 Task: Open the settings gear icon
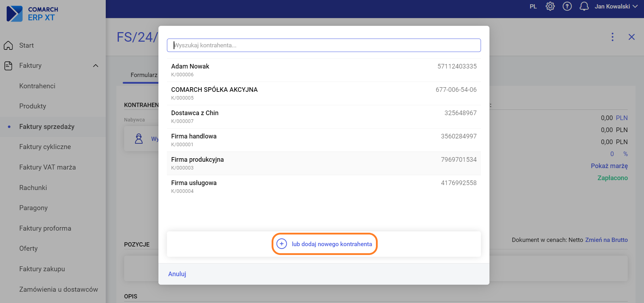[x=550, y=6]
